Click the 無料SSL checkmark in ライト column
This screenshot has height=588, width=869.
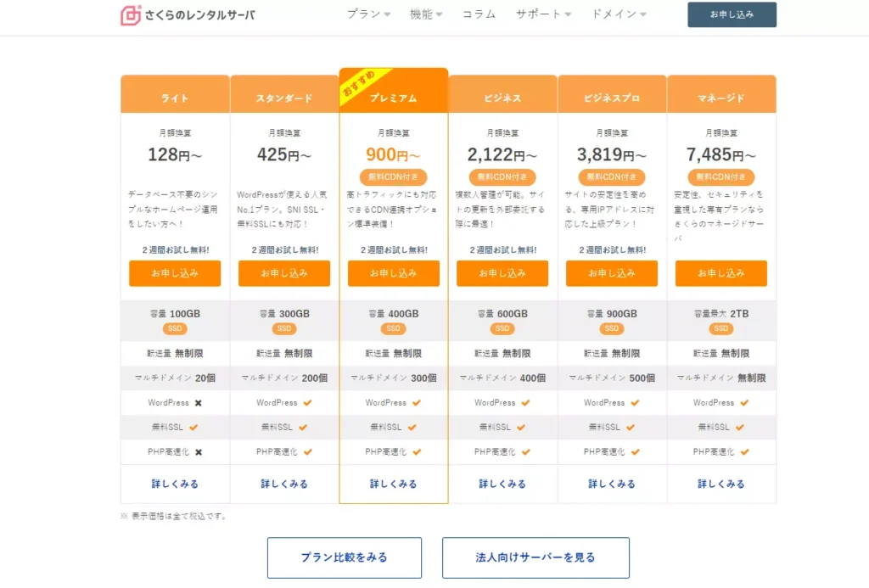[193, 428]
